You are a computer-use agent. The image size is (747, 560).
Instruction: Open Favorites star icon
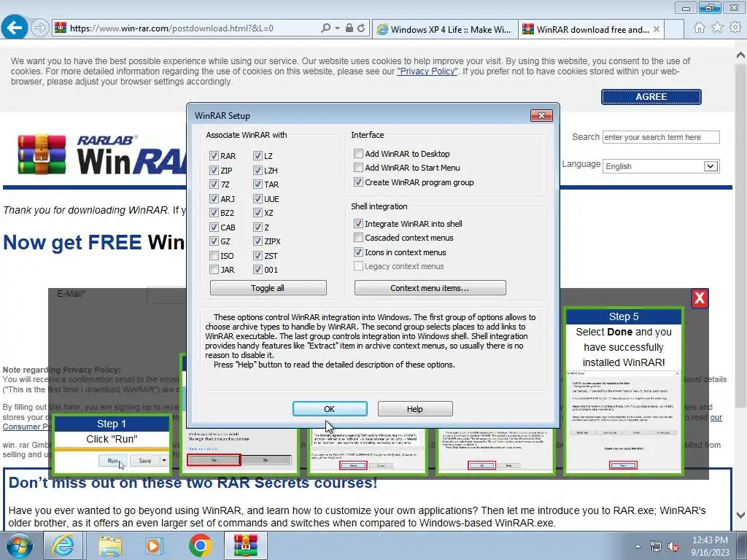click(x=717, y=28)
